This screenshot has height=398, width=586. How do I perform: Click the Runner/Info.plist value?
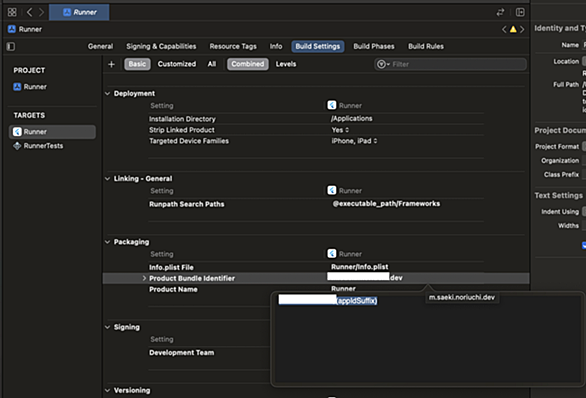coord(360,267)
